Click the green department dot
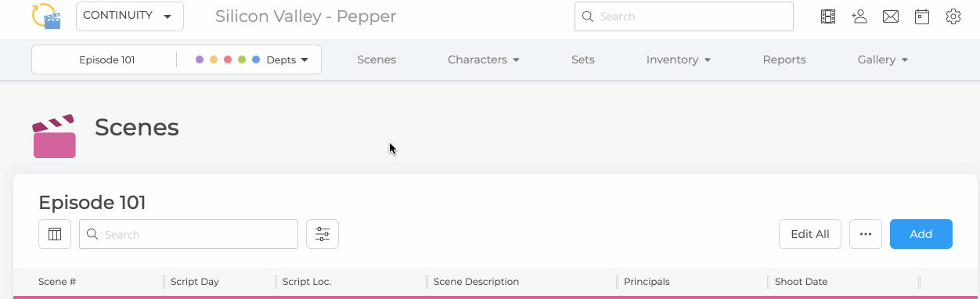 (x=242, y=59)
